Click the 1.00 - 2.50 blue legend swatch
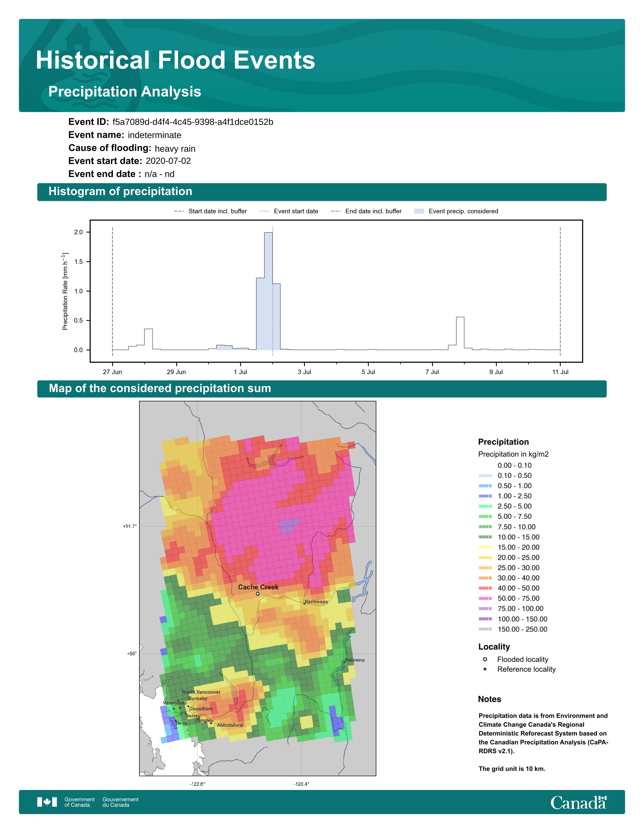 coord(485,496)
